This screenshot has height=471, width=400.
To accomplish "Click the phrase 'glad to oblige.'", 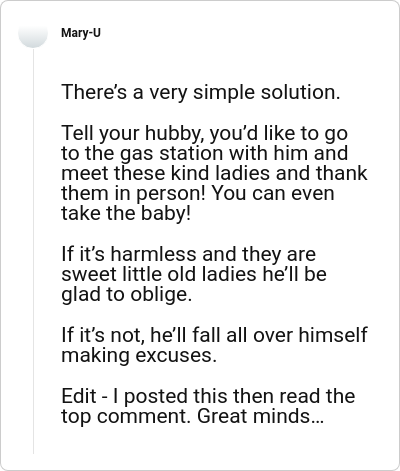I will (x=127, y=295).
